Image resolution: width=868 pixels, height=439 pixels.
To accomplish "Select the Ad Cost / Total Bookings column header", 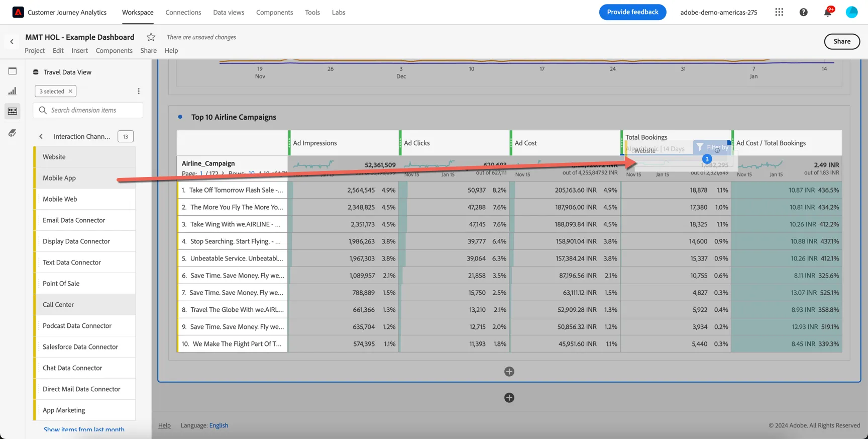I will point(787,143).
